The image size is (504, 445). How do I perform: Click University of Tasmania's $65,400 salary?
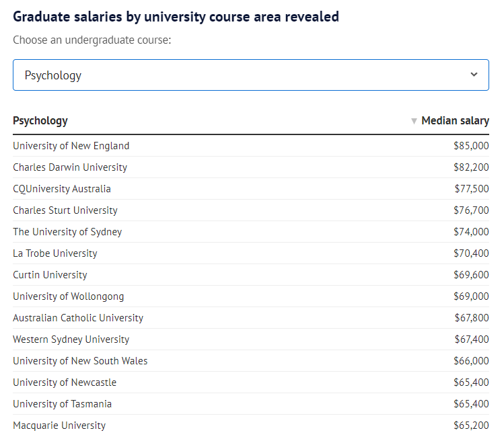coord(471,404)
